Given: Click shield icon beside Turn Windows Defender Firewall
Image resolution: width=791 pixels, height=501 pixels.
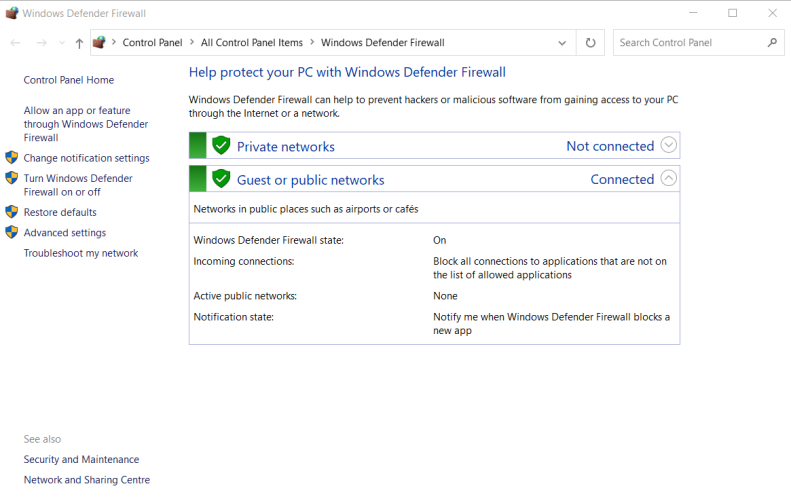Looking at the screenshot, I should (12, 178).
